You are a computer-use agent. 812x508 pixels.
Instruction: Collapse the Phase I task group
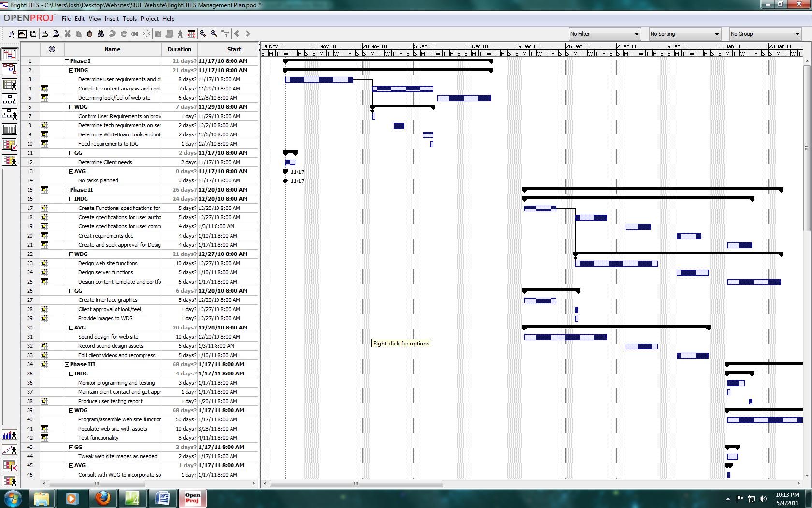(x=67, y=61)
